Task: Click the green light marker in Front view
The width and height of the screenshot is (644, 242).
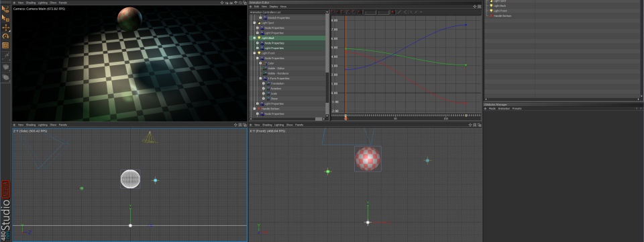Action: tap(328, 171)
